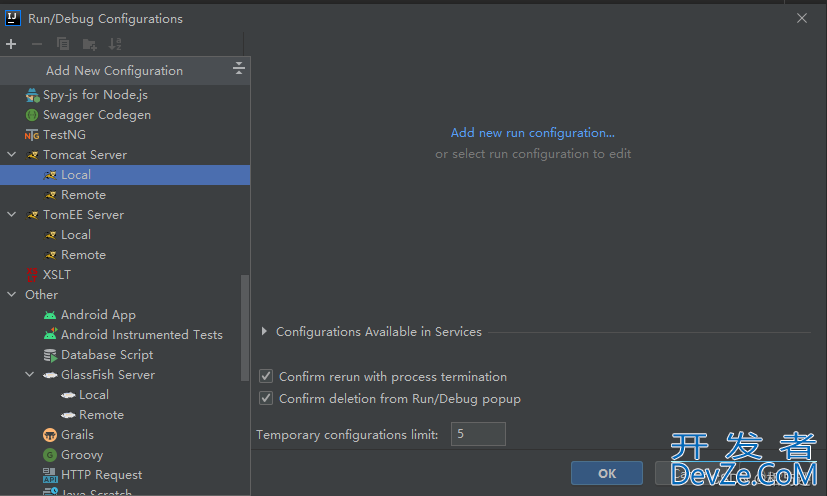Screen dimensions: 827x496
Task: Click the icon of GlassFish Remote
Action: [68, 415]
